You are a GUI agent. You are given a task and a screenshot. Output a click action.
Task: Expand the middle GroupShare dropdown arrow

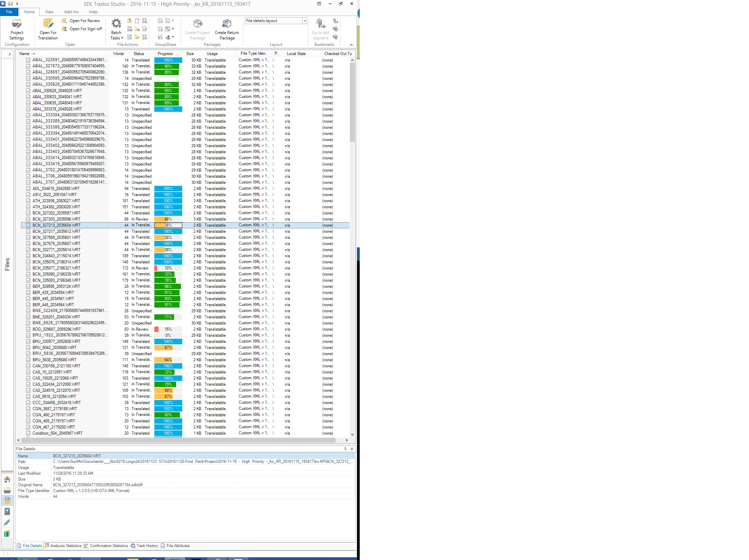pos(173,29)
